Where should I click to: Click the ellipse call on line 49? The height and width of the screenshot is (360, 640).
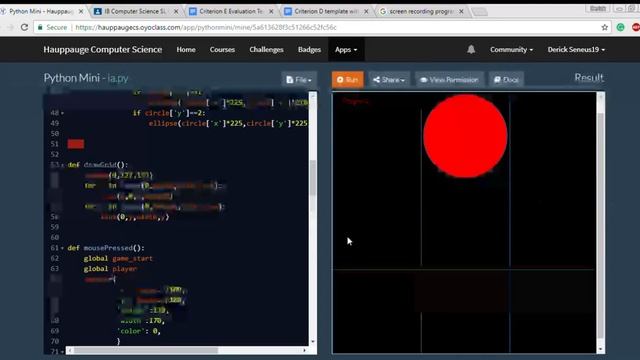point(228,123)
